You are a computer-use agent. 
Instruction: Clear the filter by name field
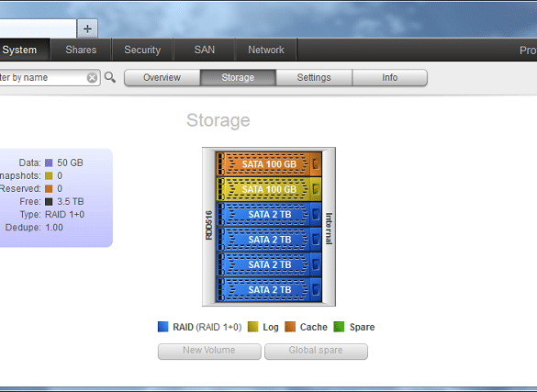click(x=92, y=78)
